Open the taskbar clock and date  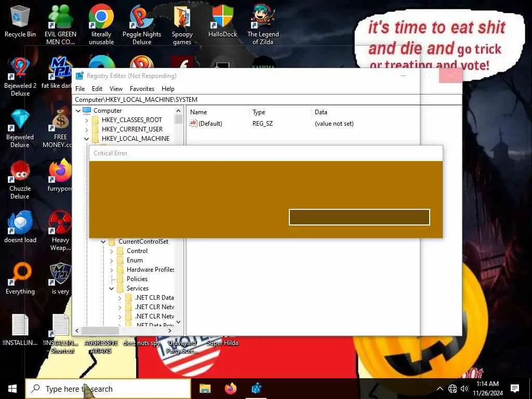[487, 389]
